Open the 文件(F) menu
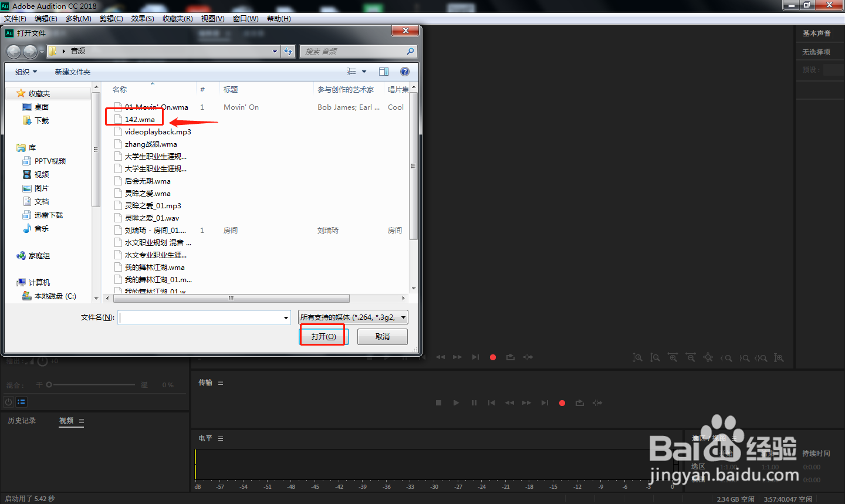 coord(15,19)
